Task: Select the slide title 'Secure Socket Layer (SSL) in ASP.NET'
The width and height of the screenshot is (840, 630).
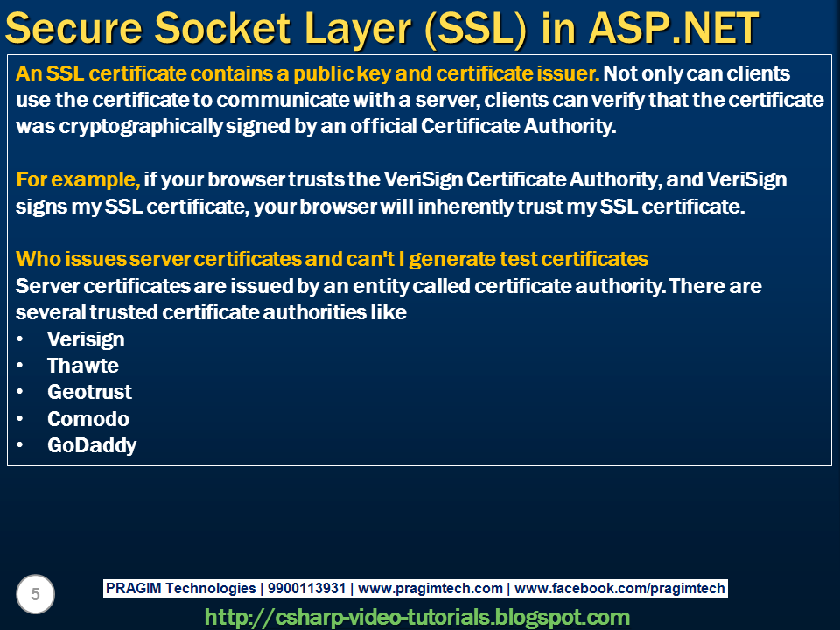Action: click(381, 28)
